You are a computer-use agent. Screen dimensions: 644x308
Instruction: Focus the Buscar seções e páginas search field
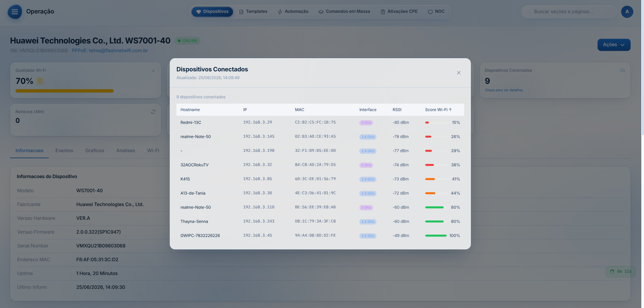point(569,11)
